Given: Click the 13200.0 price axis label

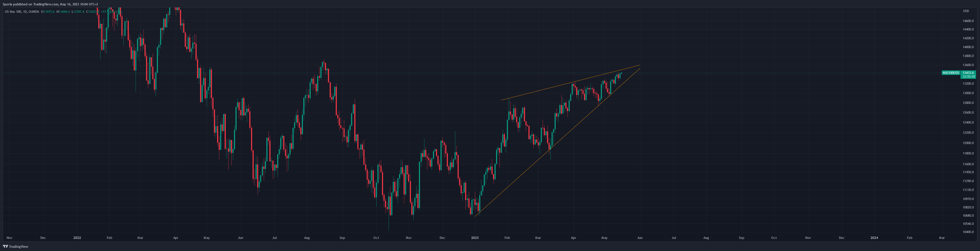Looking at the screenshot, I should click(968, 84).
